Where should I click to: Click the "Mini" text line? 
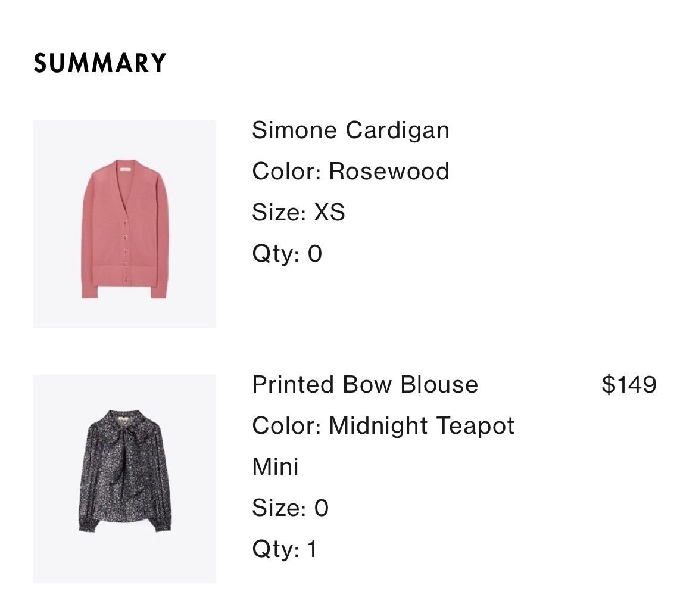tap(275, 466)
